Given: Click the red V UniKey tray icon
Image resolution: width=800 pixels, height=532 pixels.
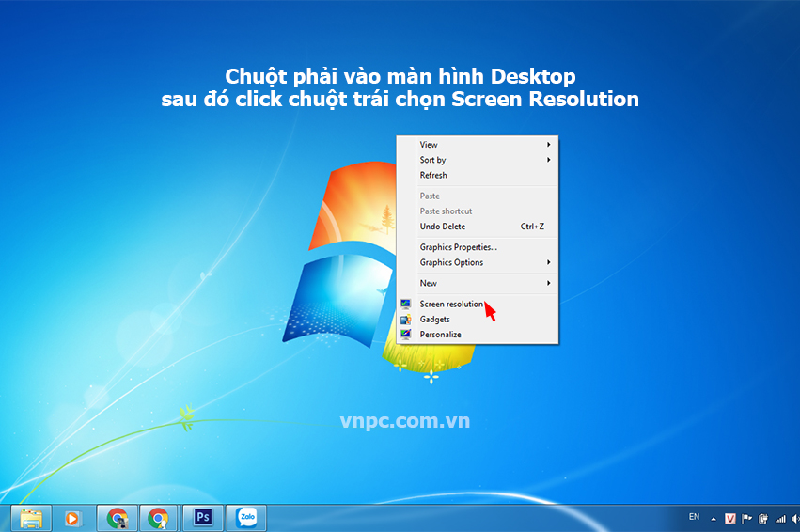Looking at the screenshot, I should tap(730, 519).
